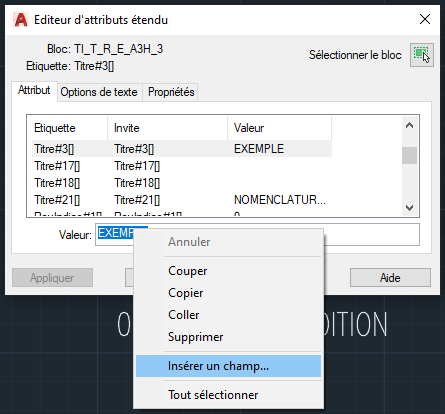Select the Titre#21[] row with NOMENCLATUR value
The width and height of the screenshot is (445, 414).
[x=182, y=200]
